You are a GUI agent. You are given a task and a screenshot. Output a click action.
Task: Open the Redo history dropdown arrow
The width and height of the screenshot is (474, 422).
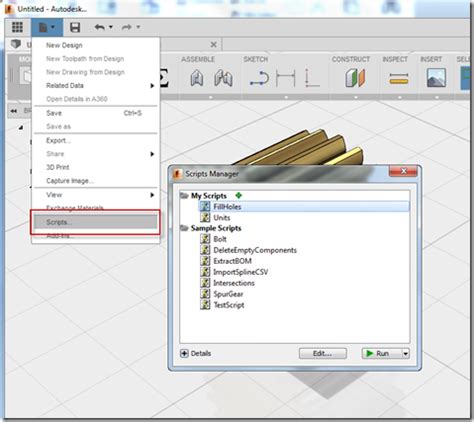coord(138,27)
